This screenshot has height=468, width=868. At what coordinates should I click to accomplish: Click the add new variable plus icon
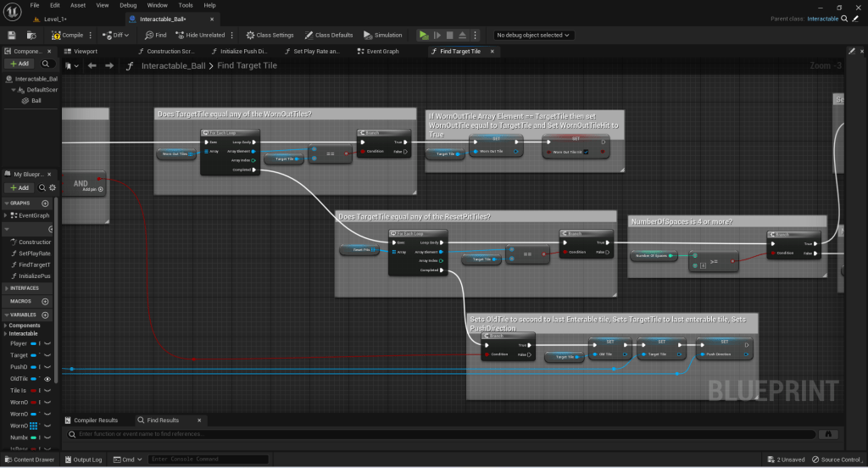[45, 314]
